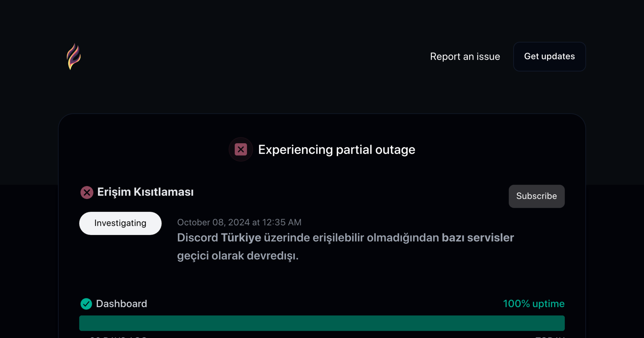Viewport: 644px width, 338px height.
Task: Click the Dashboard service name
Action: (122, 304)
